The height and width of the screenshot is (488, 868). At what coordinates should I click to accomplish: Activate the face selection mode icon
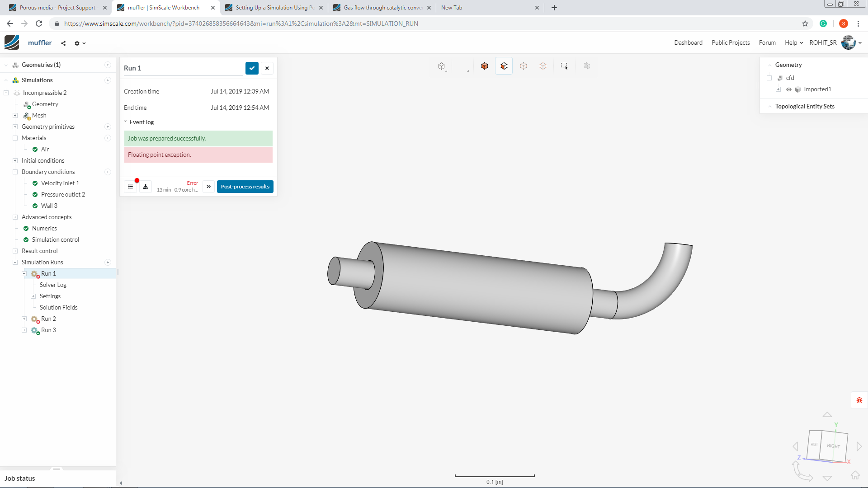(504, 66)
